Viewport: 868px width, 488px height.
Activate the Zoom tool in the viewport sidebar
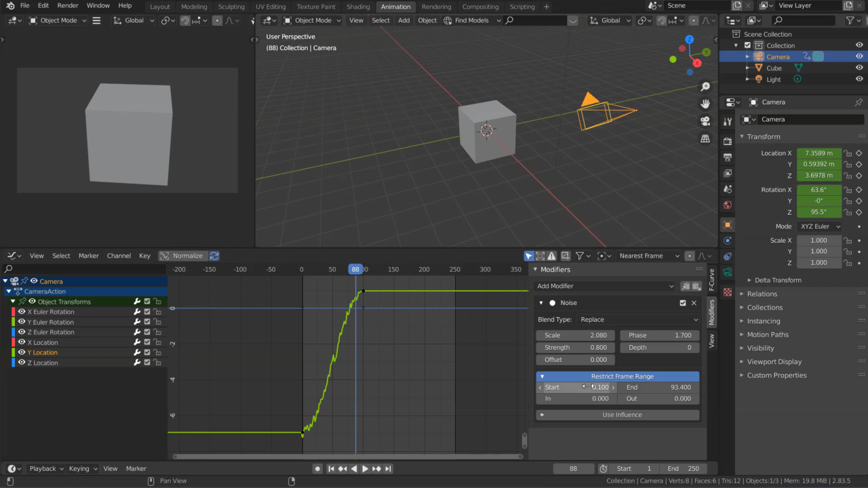coord(705,86)
